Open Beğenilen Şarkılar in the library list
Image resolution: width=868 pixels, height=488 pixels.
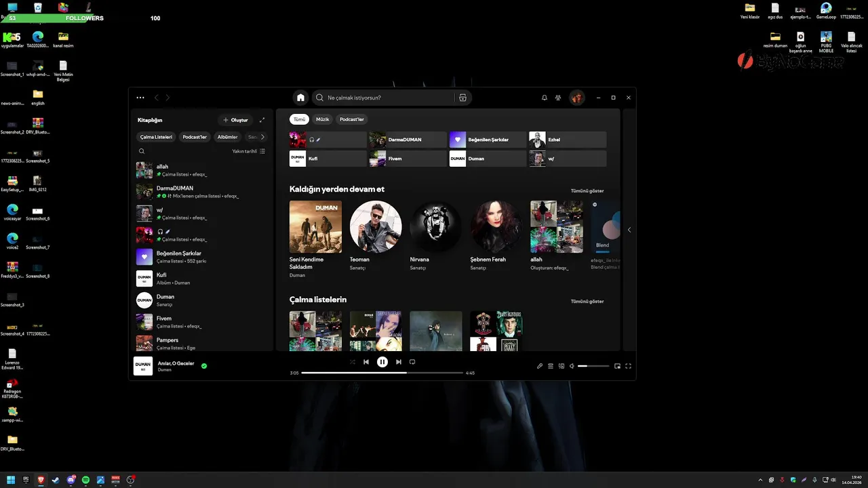point(202,257)
